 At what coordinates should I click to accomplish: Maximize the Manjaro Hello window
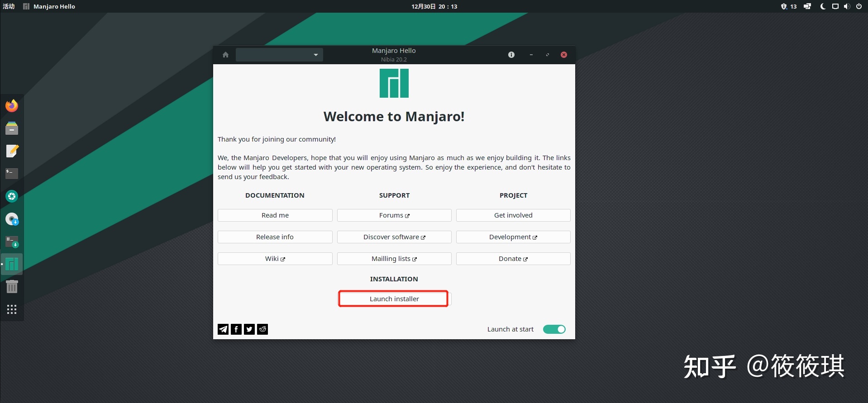(x=548, y=55)
